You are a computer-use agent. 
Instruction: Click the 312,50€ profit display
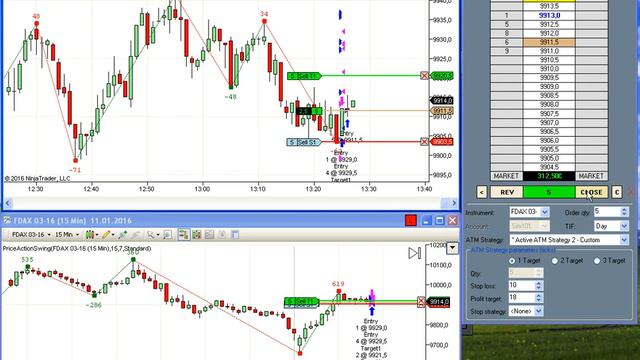549,176
